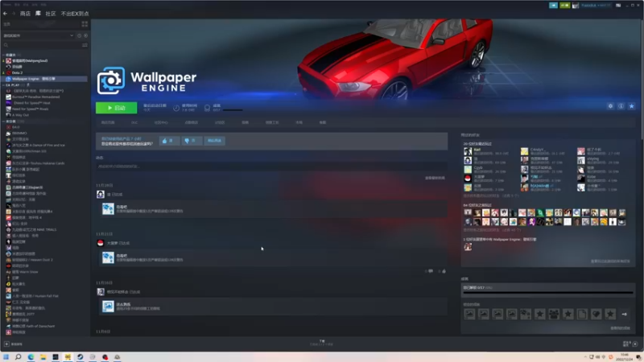Click the view latest news link
Image resolution: width=644 pixels, height=362 pixels.
[435, 178]
